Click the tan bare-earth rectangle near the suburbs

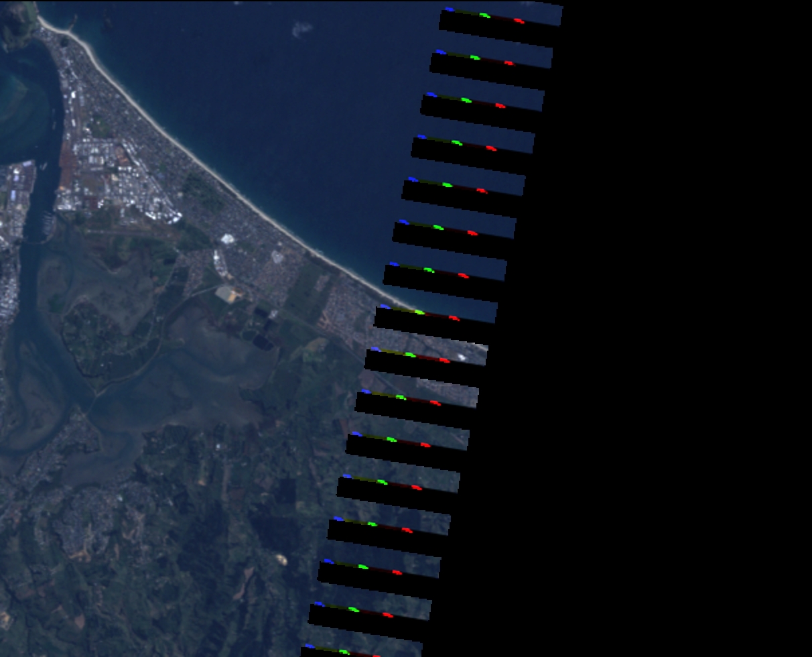pos(226,294)
